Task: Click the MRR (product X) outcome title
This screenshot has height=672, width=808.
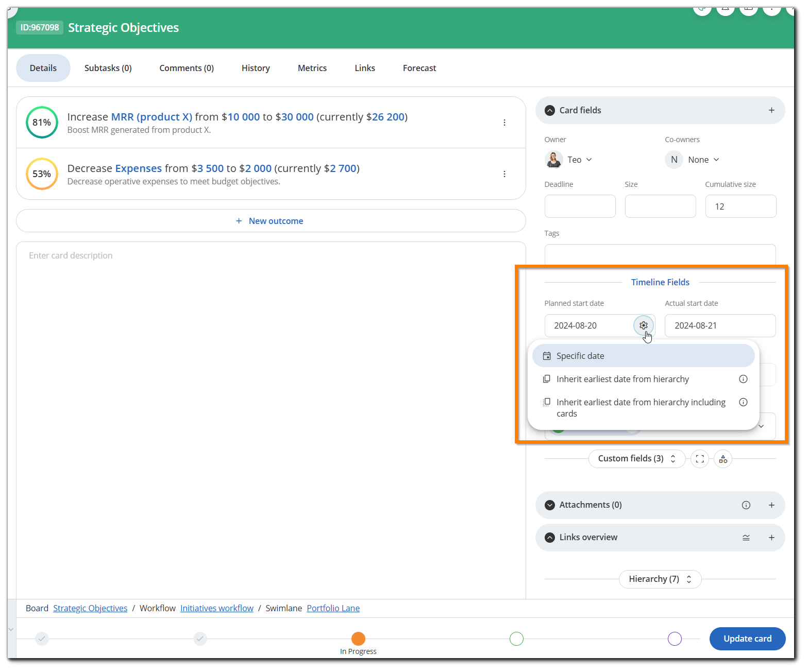Action: coord(151,117)
